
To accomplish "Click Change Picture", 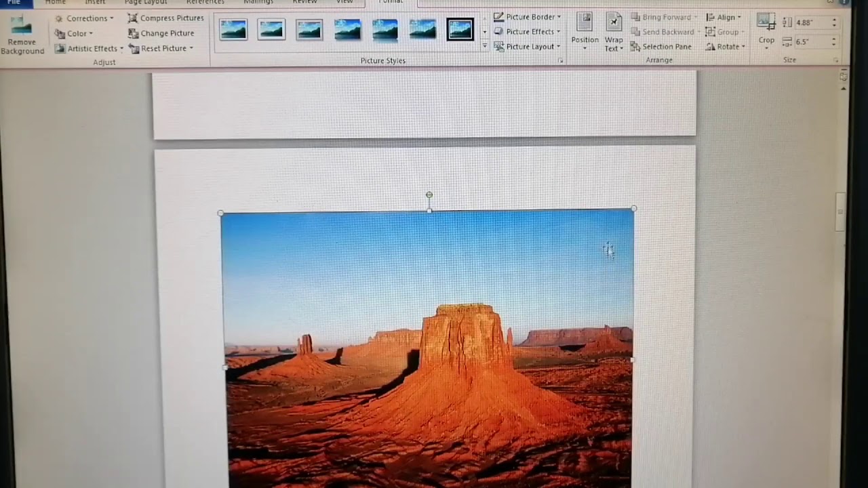I will 161,33.
